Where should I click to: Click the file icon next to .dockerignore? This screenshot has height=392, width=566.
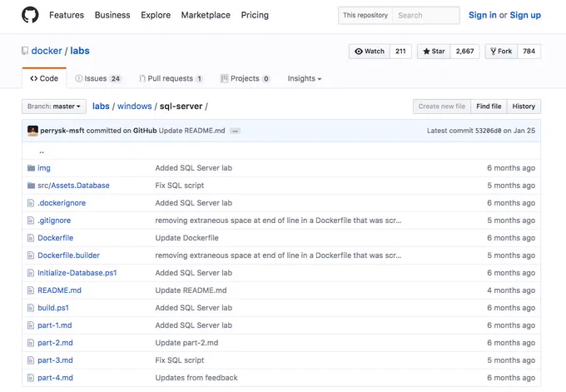pyautogui.click(x=31, y=203)
